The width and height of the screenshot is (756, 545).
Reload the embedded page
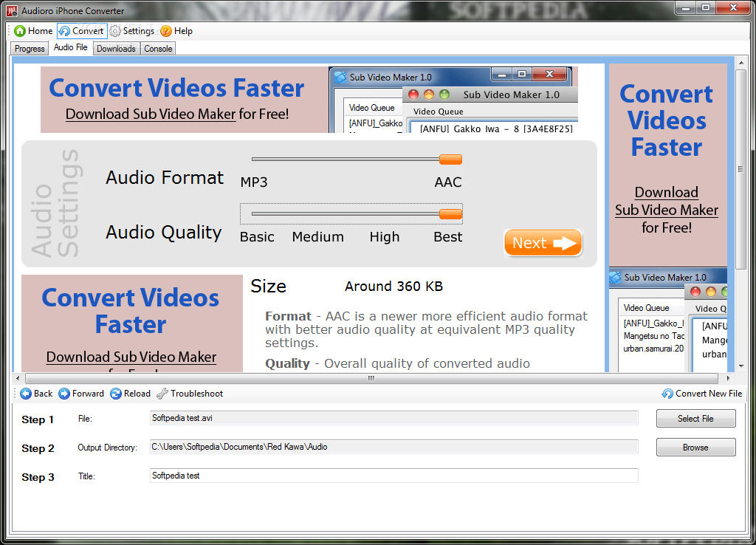130,394
